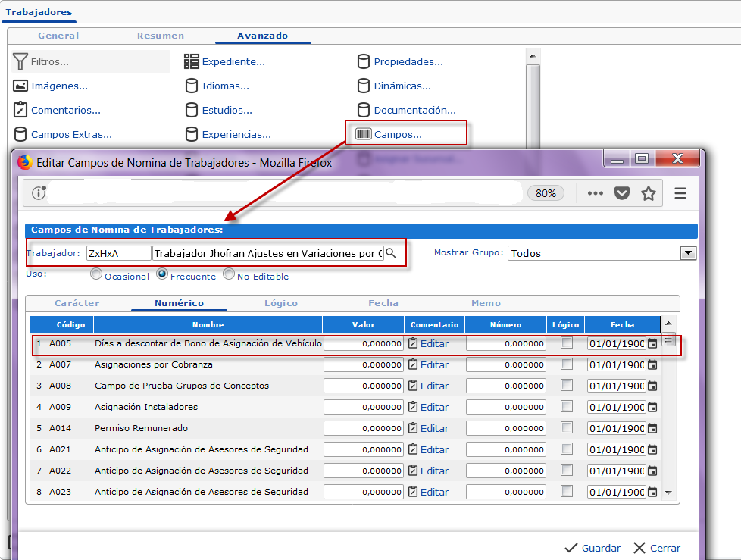
Task: Click the search magnifier next to Trabajador field
Action: coord(391,253)
